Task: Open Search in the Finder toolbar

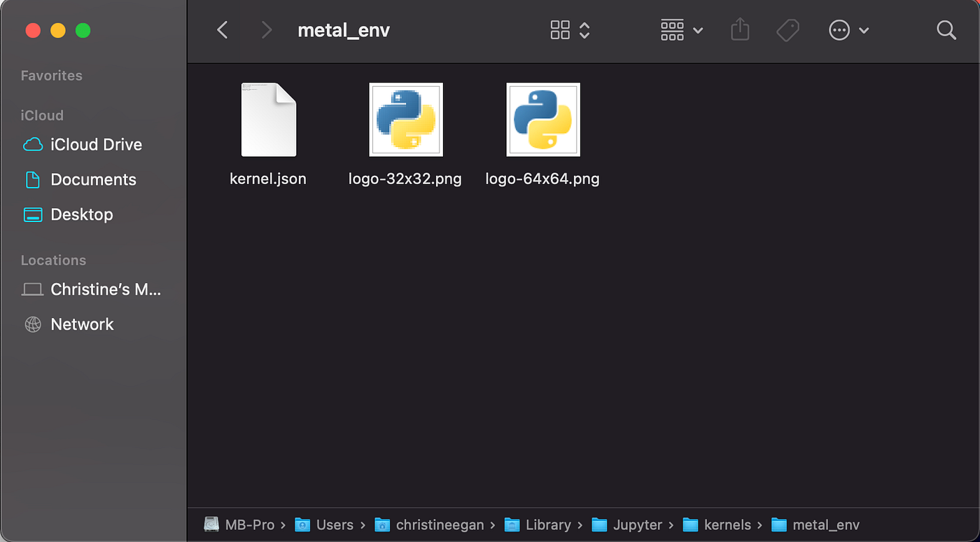Action: pyautogui.click(x=946, y=30)
